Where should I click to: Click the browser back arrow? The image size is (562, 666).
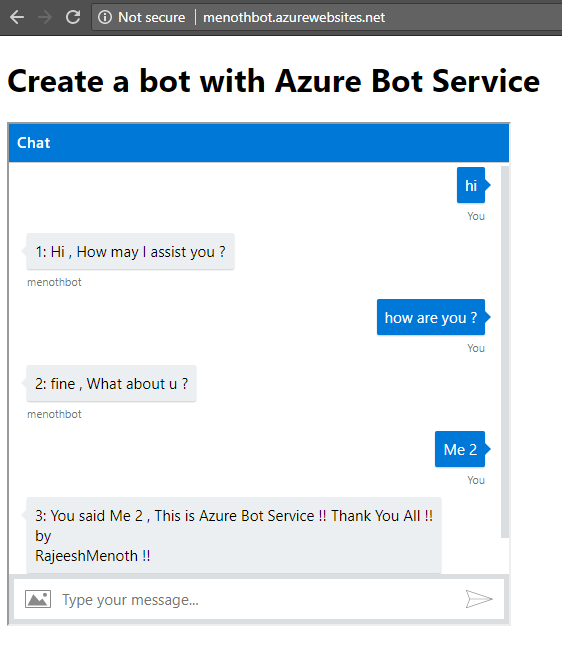coord(17,17)
